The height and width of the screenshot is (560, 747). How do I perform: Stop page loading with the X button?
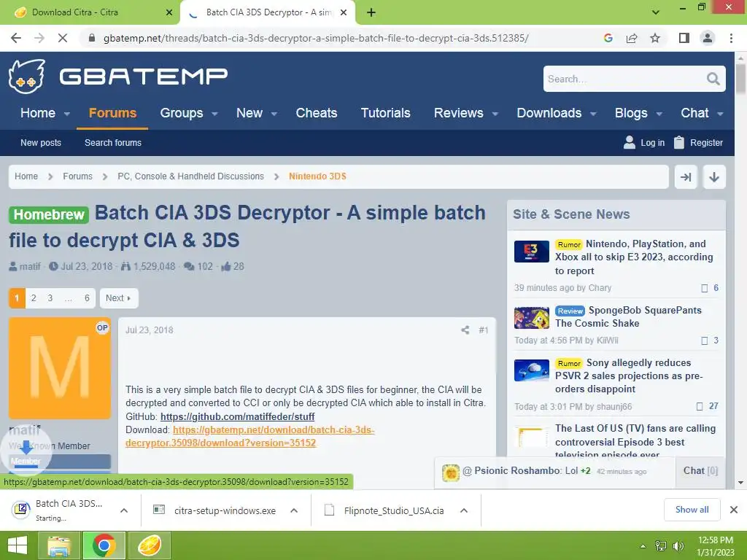coord(63,38)
